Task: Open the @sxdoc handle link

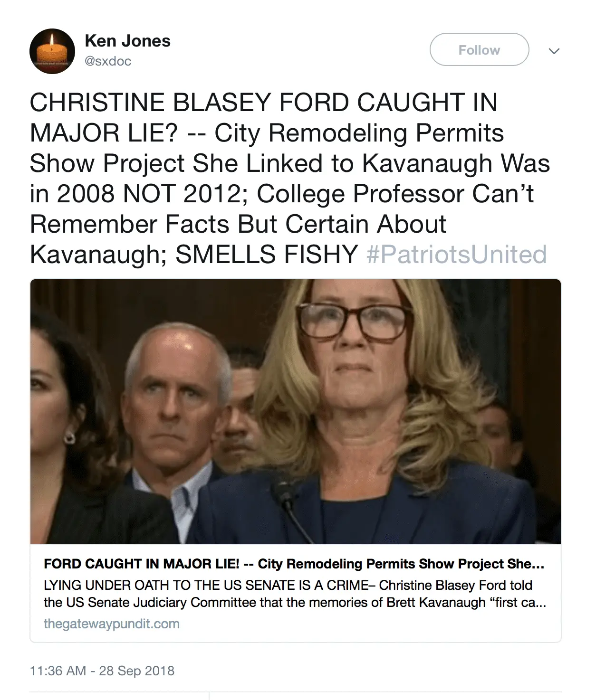Action: pos(108,61)
